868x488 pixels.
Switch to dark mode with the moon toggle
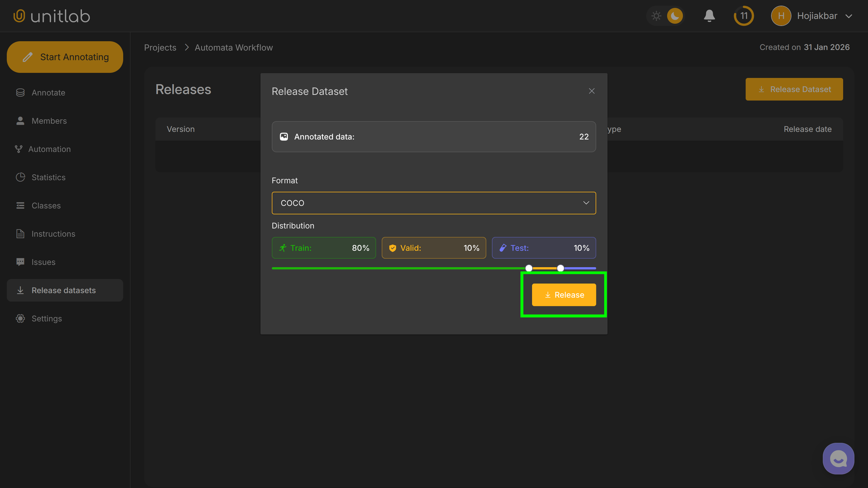click(x=674, y=16)
